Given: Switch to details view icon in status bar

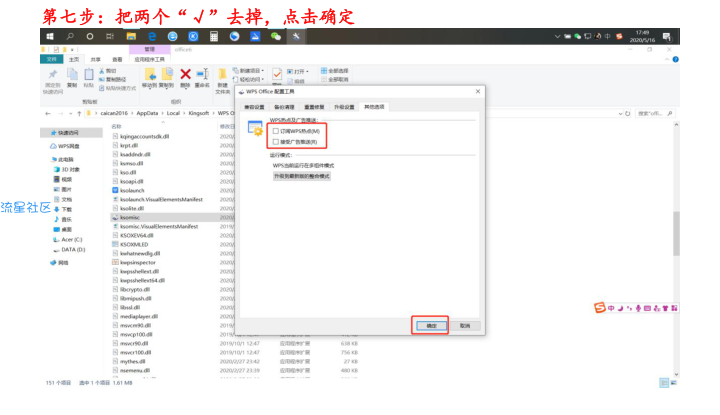Looking at the screenshot, I should click(664, 382).
